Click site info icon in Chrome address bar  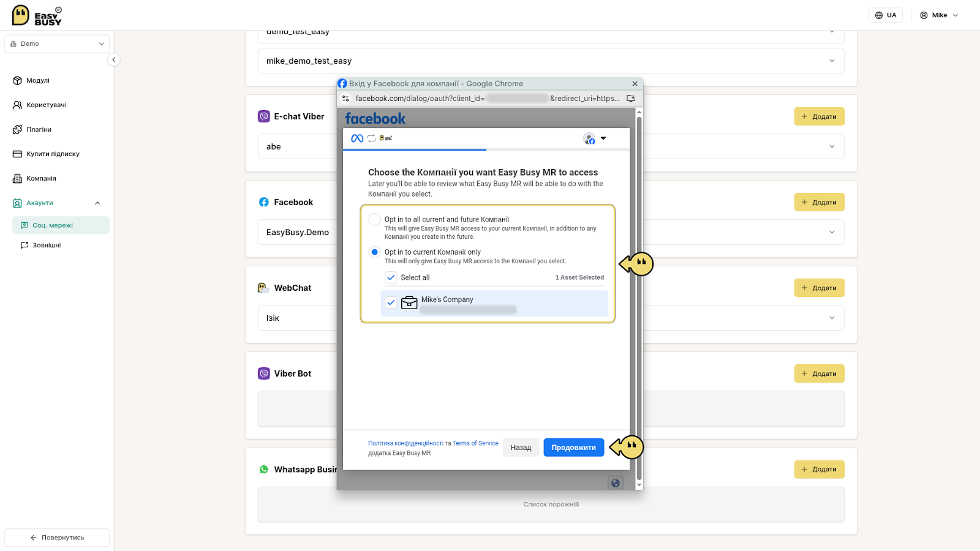(345, 99)
